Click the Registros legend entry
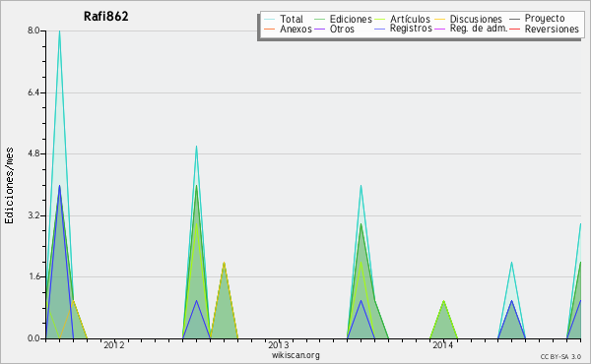 (x=411, y=29)
